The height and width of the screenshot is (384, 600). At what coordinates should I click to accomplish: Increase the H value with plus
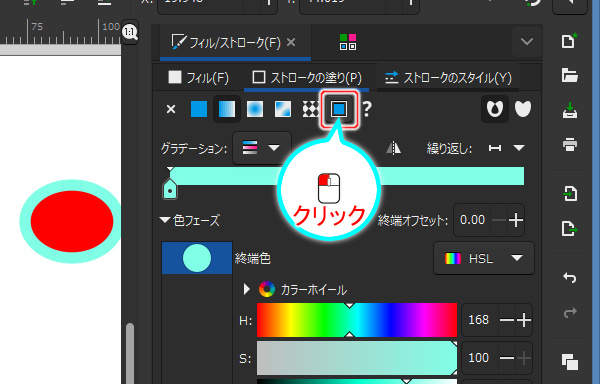click(x=523, y=320)
